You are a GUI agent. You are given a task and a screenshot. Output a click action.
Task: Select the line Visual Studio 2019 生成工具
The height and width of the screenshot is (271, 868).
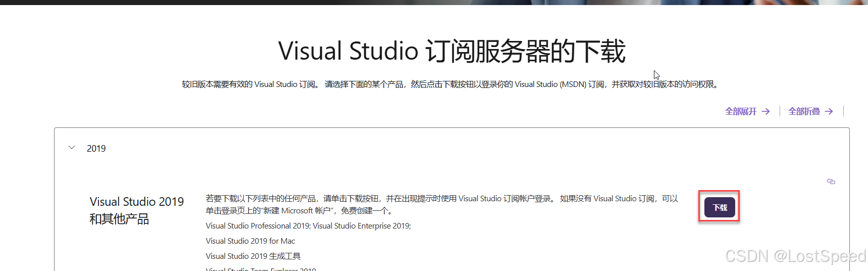(x=253, y=256)
